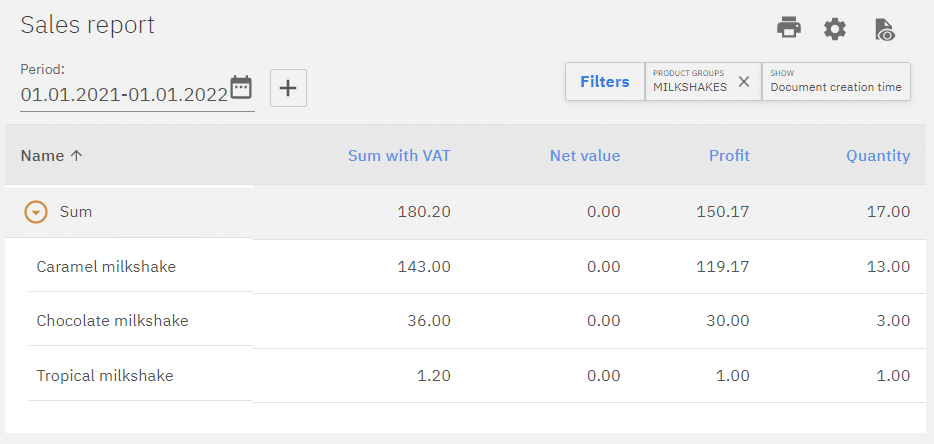Click the Name column header
The height and width of the screenshot is (444, 934).
42,156
